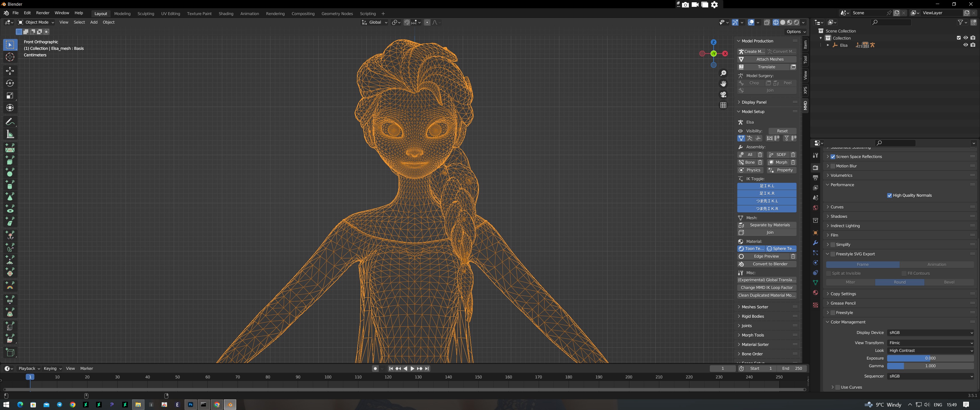Open the World properties tab icon
Viewport: 980px width, 410px height.
815,208
